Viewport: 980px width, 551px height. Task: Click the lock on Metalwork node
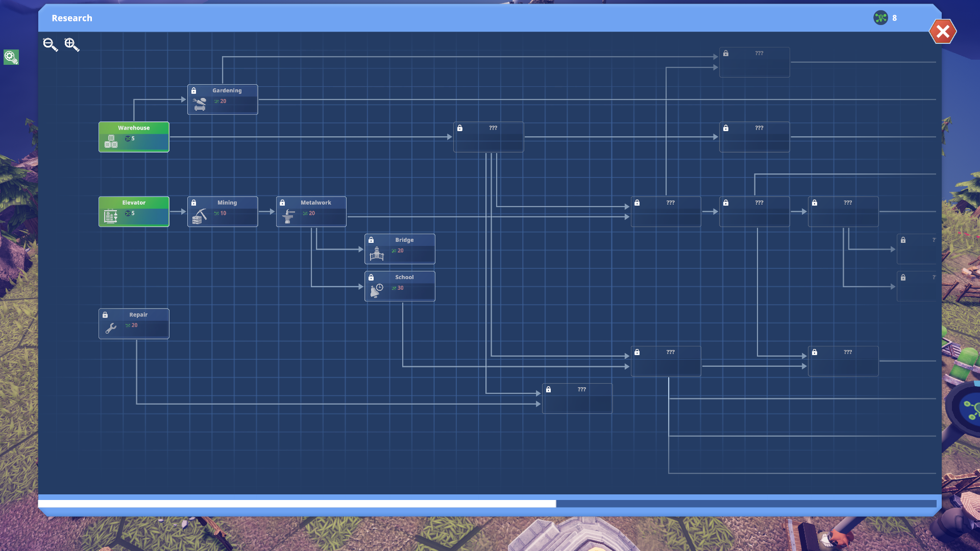tap(282, 203)
